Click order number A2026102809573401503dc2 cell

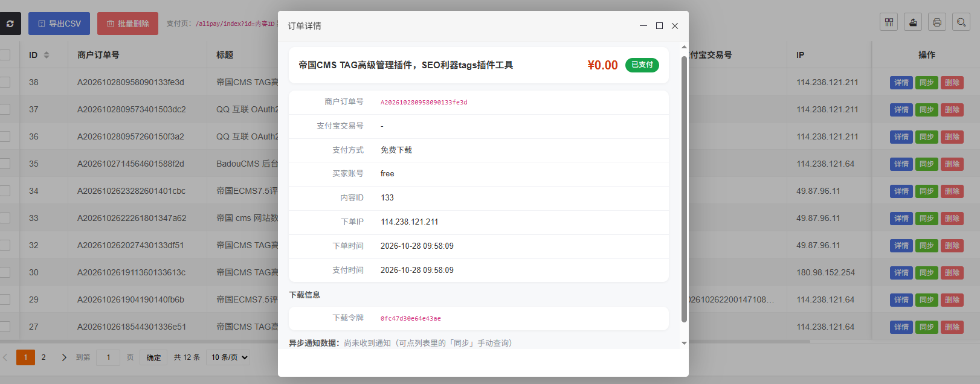(131, 109)
